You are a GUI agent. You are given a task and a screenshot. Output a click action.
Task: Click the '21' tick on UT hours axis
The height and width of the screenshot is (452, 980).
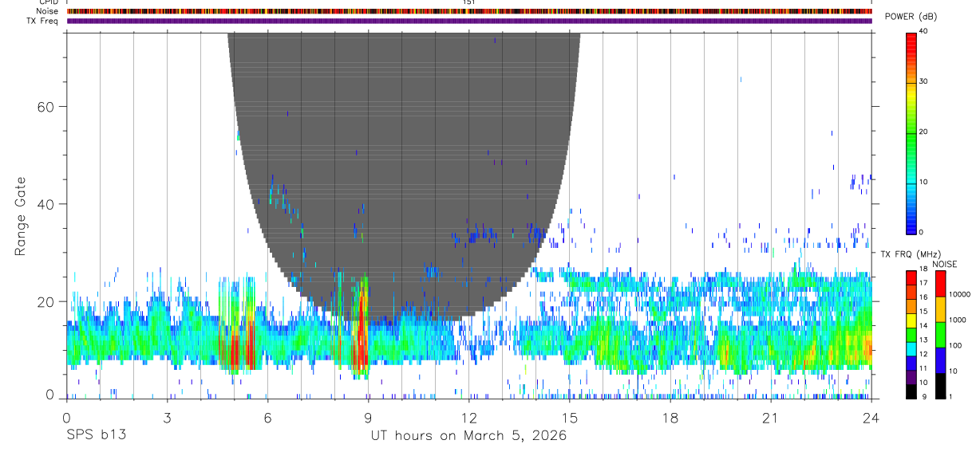click(771, 417)
